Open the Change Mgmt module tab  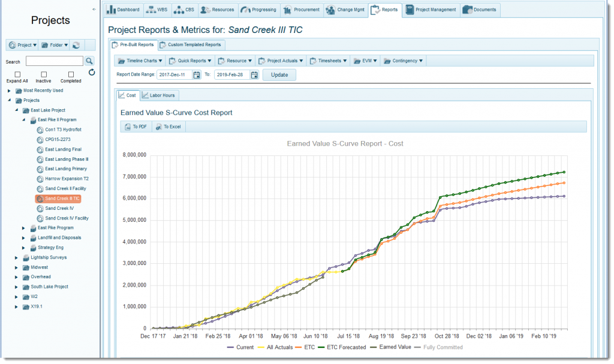[345, 9]
